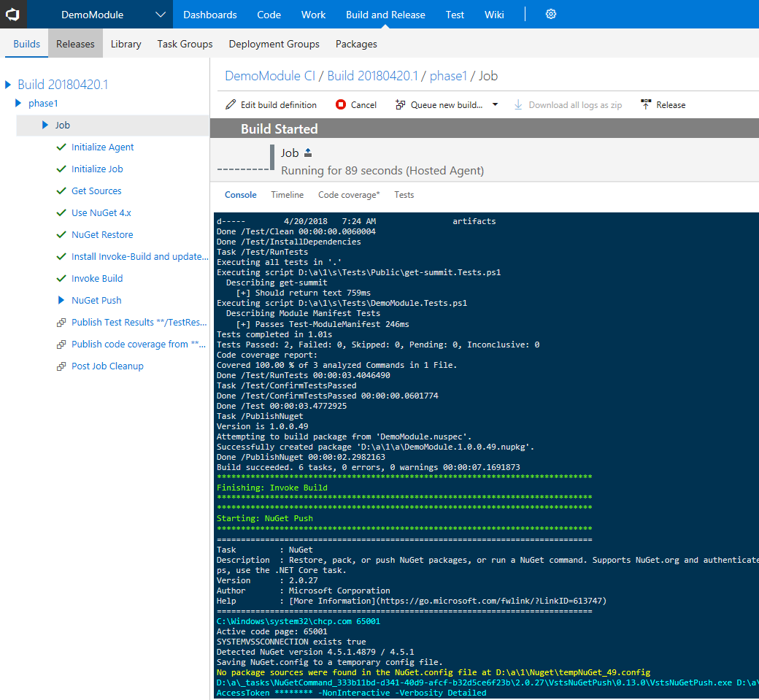Click Edit build definition button
Screen dimensions: 759x700
(x=271, y=104)
